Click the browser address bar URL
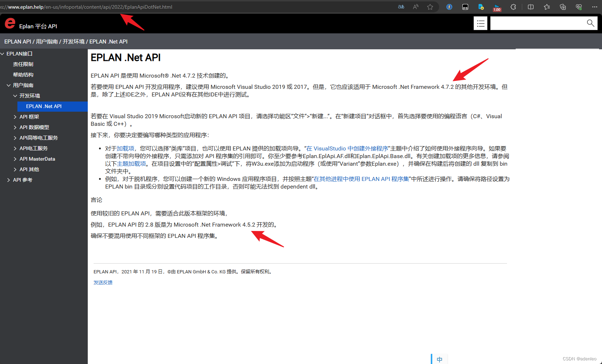 (86, 7)
